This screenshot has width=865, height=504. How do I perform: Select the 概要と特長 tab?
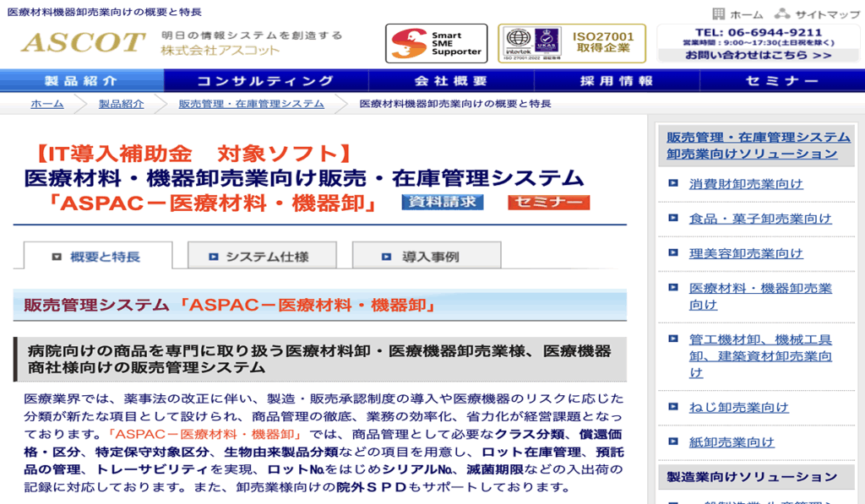pyautogui.click(x=98, y=257)
